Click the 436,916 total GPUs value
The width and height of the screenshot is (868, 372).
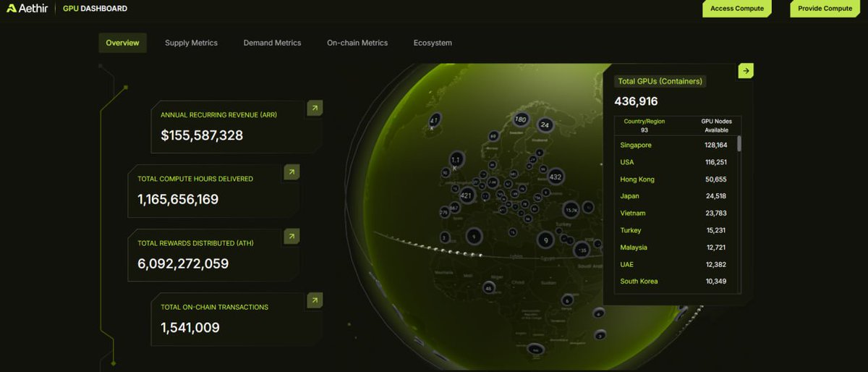coord(637,101)
